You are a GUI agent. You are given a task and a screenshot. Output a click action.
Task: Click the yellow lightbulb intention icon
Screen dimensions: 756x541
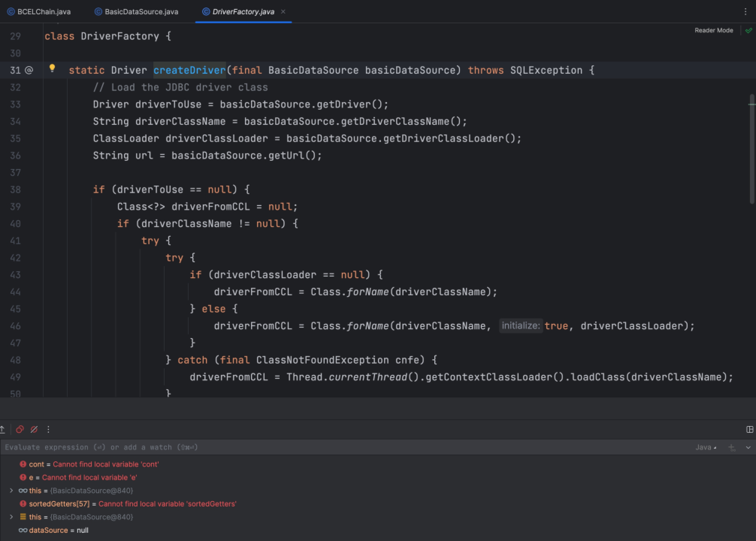[x=52, y=68]
